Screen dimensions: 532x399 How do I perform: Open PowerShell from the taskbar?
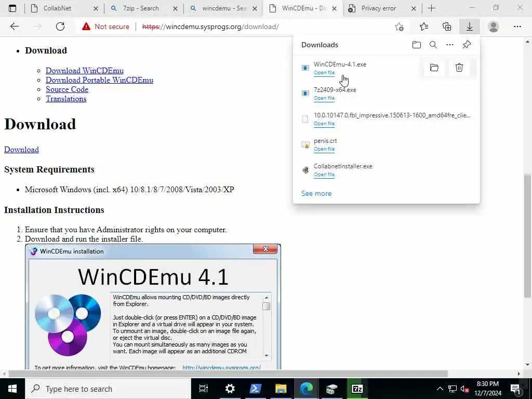255,389
